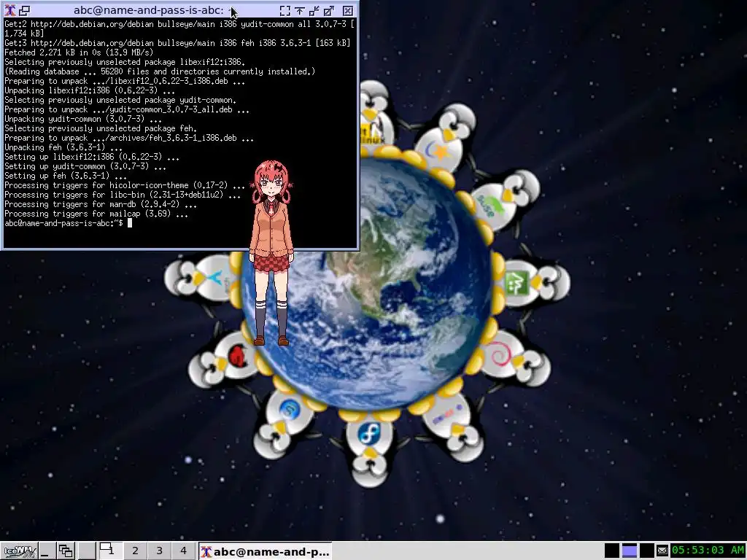The height and width of the screenshot is (560, 747).
Task: Switch to workspace 4
Action: pyautogui.click(x=183, y=551)
